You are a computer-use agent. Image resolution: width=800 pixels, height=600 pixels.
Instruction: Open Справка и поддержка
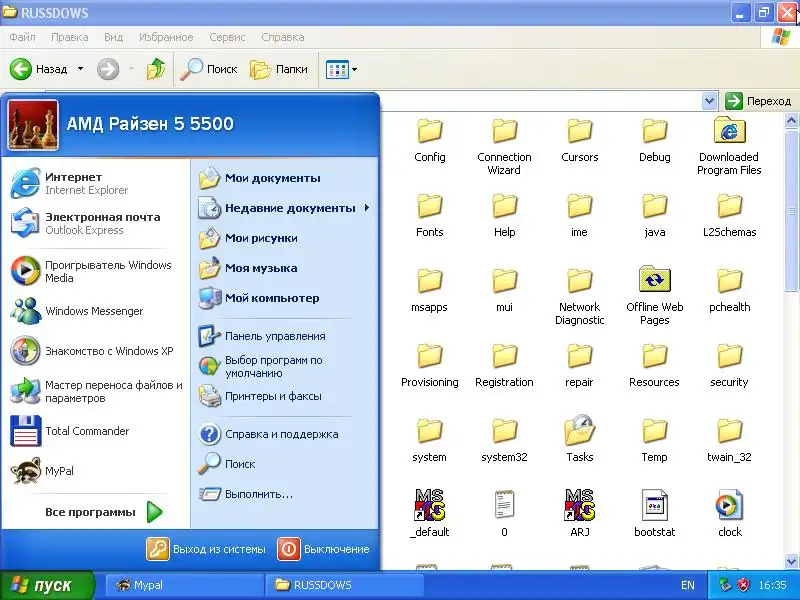[x=285, y=434]
